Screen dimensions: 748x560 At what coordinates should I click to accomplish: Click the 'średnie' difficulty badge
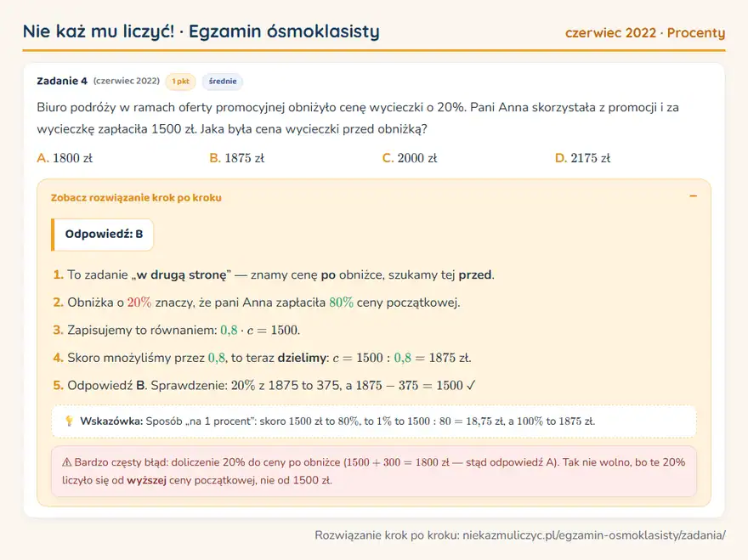(223, 82)
